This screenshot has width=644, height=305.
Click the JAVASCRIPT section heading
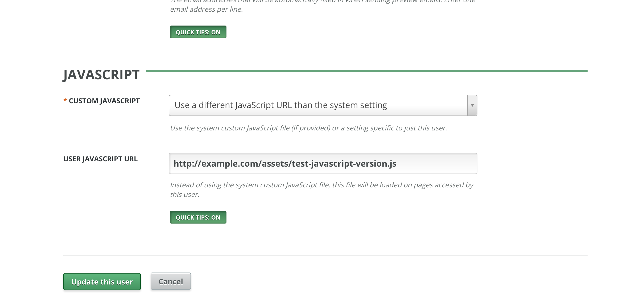pos(101,75)
